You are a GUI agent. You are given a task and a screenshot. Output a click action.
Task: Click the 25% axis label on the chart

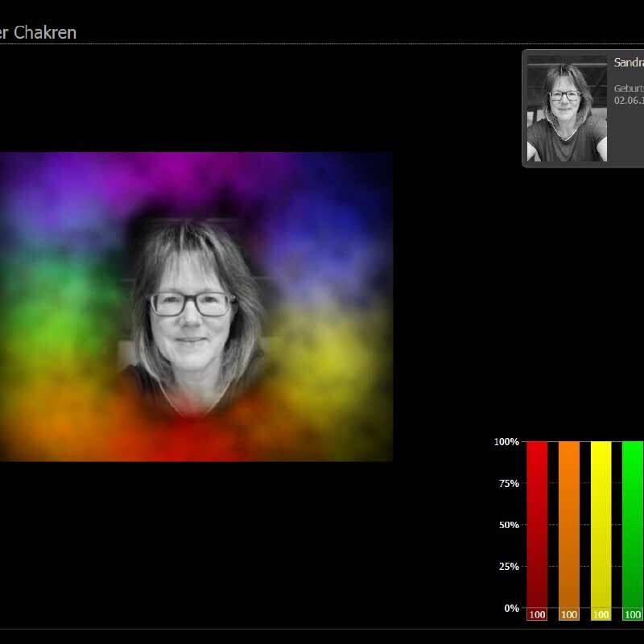[509, 567]
